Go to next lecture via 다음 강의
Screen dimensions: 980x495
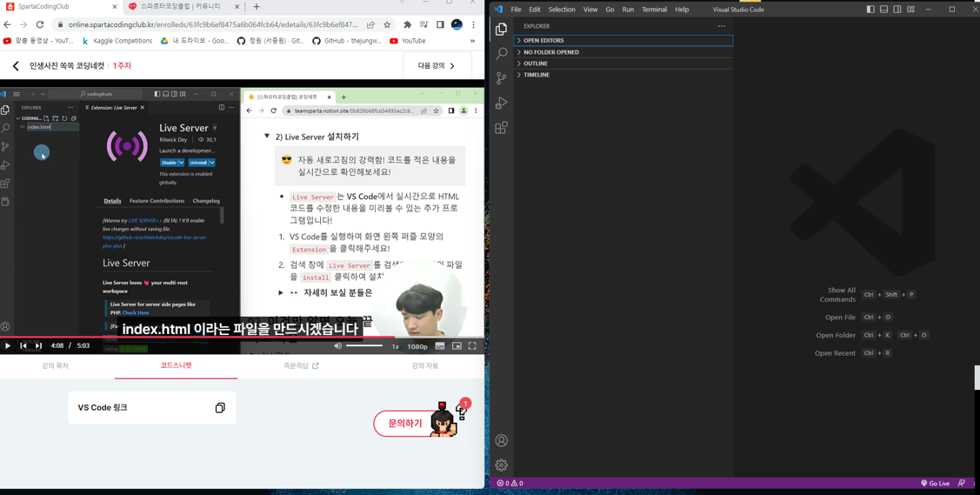[437, 65]
